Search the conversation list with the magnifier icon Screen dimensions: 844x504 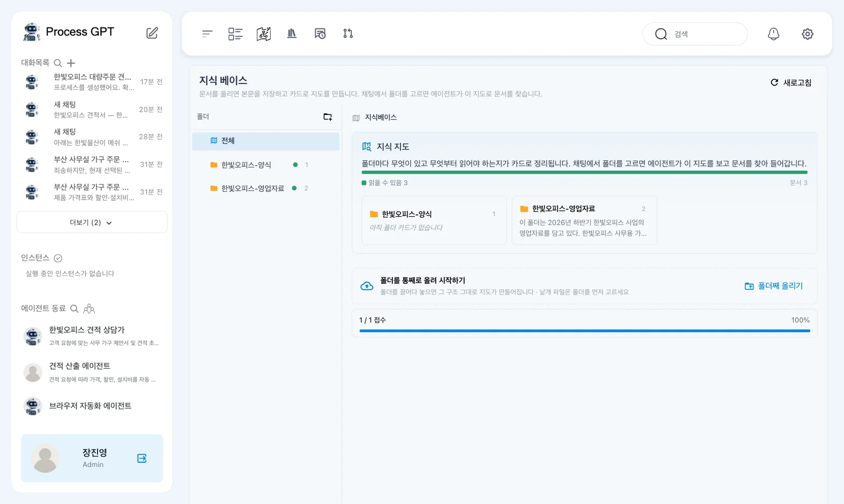(x=58, y=63)
